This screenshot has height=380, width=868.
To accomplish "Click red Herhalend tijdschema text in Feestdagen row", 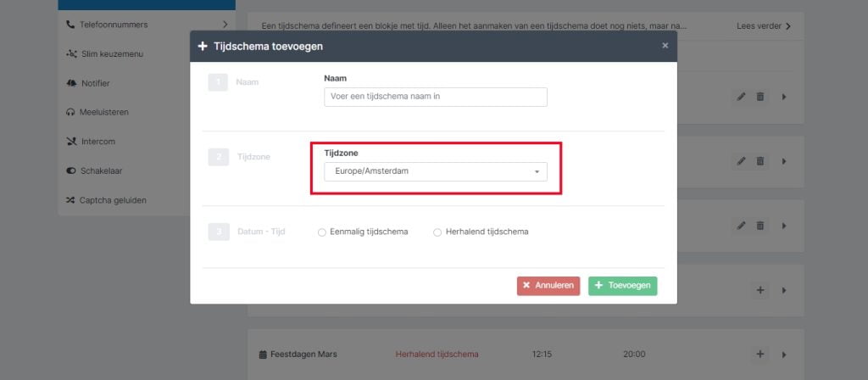I will pyautogui.click(x=437, y=355).
